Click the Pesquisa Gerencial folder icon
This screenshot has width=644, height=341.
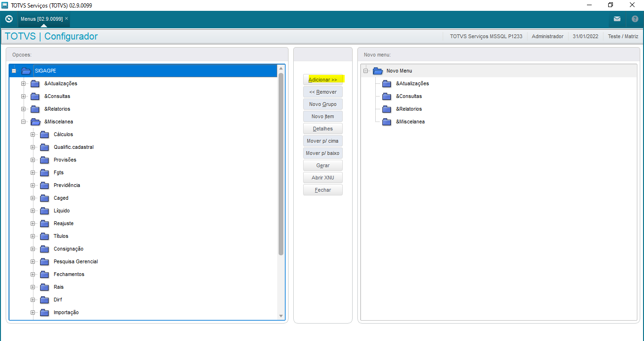click(x=45, y=261)
